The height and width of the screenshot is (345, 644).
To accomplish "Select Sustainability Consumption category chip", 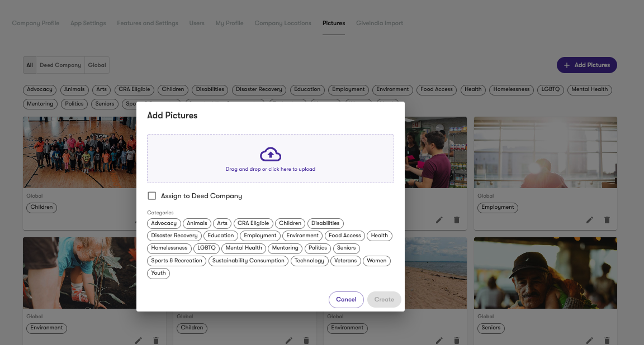I will click(248, 261).
